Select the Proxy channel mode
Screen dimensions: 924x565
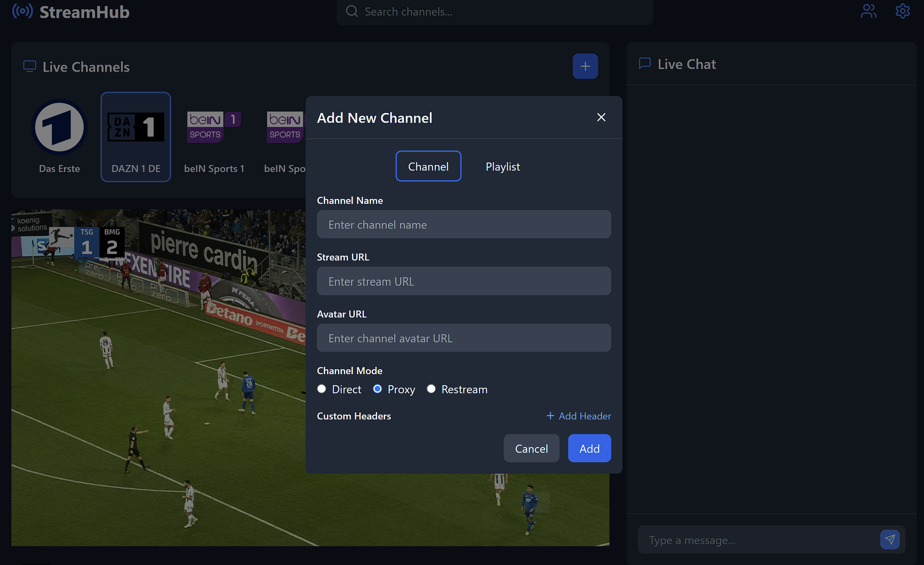click(377, 389)
